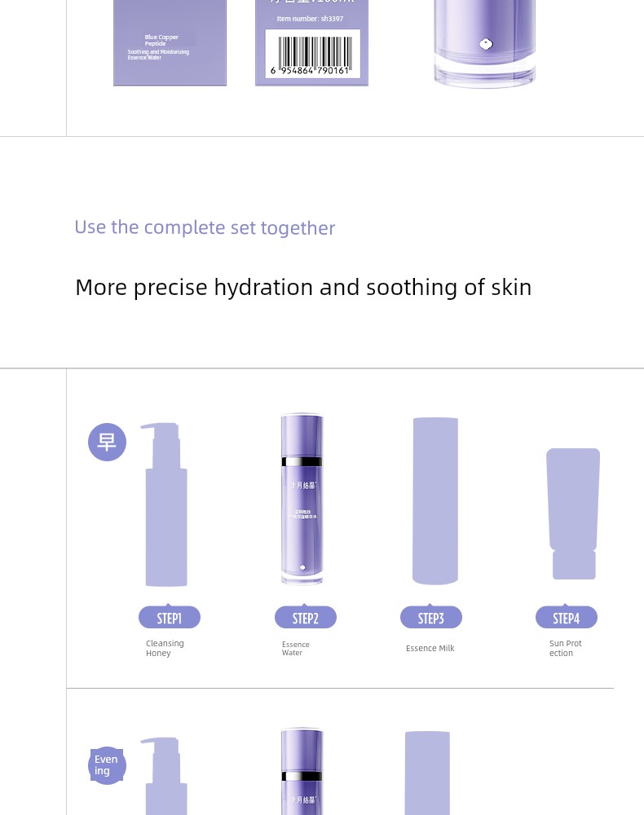Viewport: 644px width, 815px height.
Task: Click the Evening circle icon
Action: [x=107, y=765]
